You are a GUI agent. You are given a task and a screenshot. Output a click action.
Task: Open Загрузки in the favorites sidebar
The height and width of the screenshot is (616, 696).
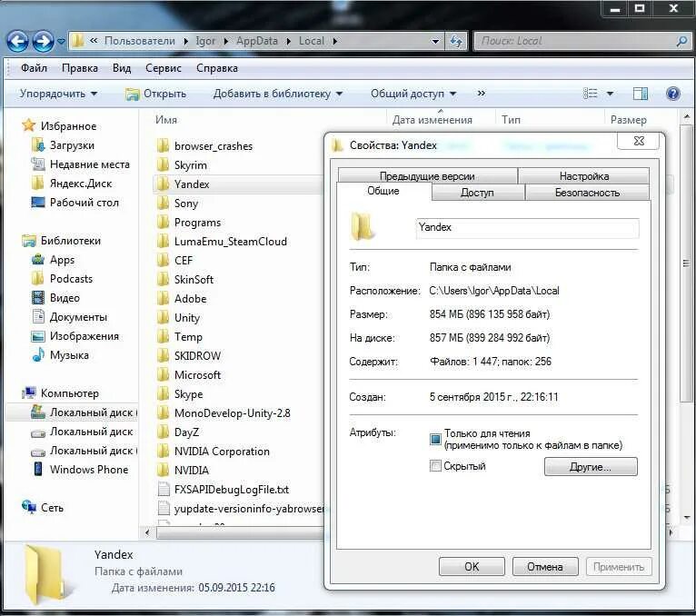point(72,145)
